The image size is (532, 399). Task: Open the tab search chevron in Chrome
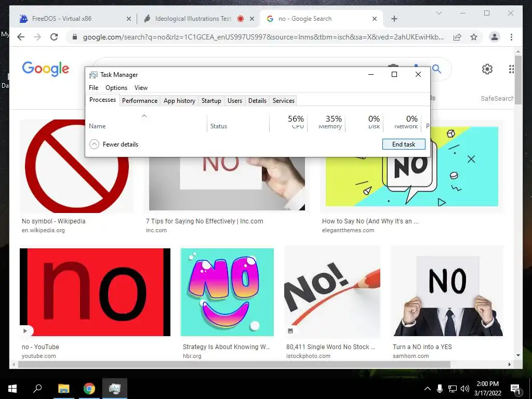438,13
